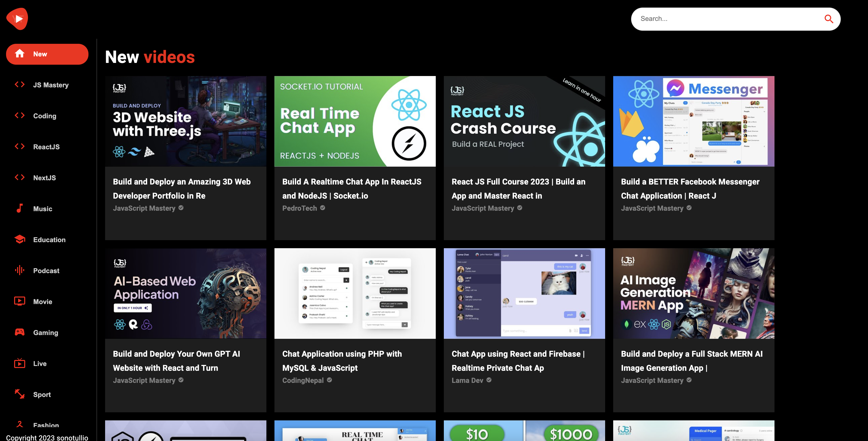Screen dimensions: 868x441
Task: Click the red play logo icon
Action: coord(17,19)
